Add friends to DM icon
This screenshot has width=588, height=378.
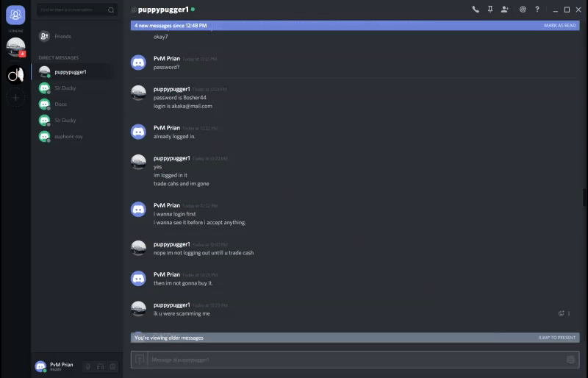(505, 10)
